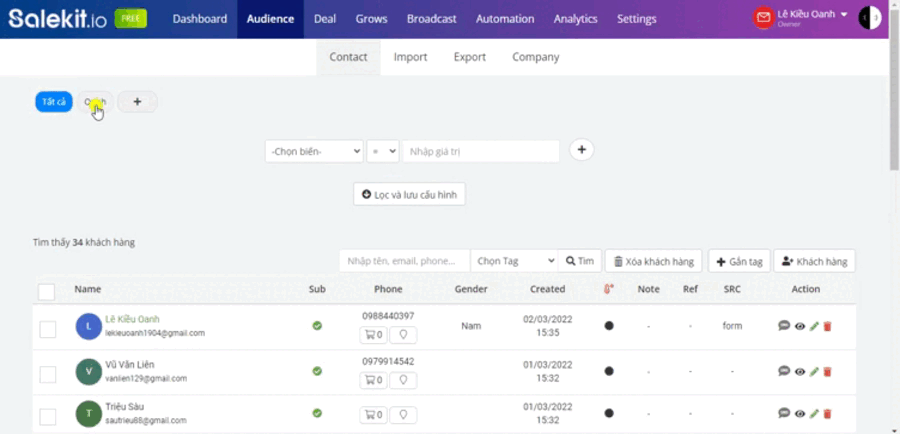The image size is (900, 434).
Task: View contact details of Lê Kiều Oanh
Action: point(800,326)
